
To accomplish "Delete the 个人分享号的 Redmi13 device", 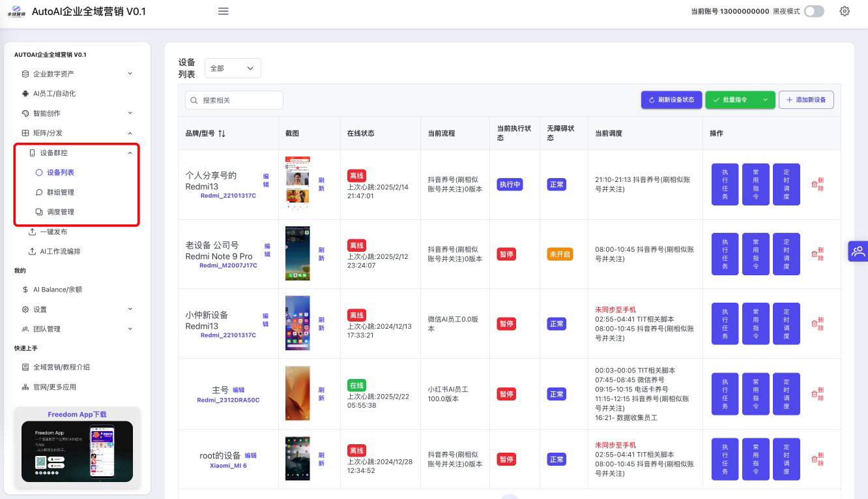I will tap(817, 185).
